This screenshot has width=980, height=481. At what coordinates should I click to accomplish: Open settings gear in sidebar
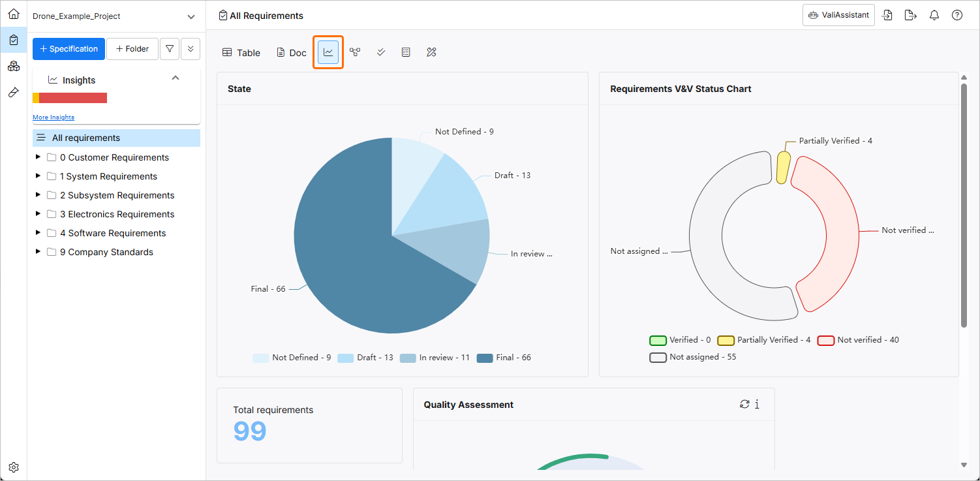(x=14, y=467)
